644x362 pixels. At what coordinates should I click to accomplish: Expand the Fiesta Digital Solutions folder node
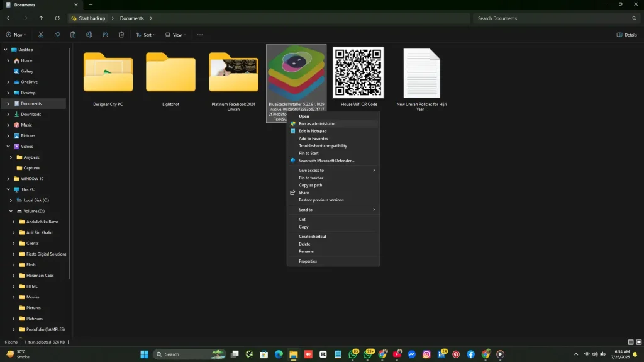(14, 254)
